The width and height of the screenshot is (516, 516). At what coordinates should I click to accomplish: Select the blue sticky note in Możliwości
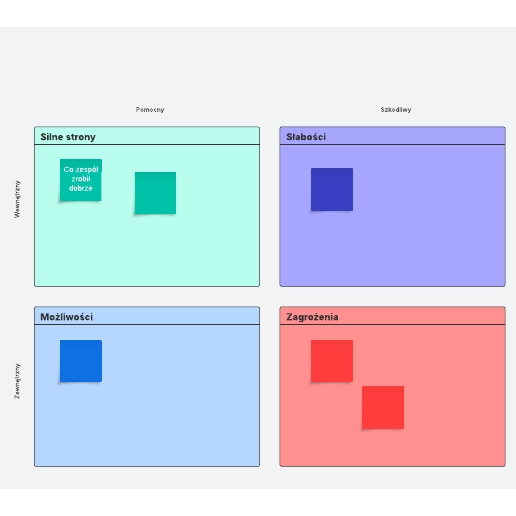(81, 361)
